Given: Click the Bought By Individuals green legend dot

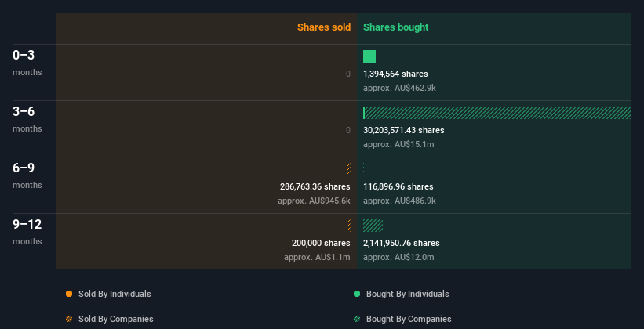Looking at the screenshot, I should 357,294.
